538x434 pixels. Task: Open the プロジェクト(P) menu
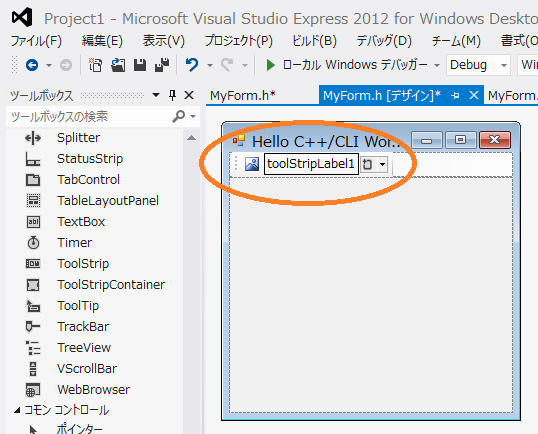click(x=239, y=41)
